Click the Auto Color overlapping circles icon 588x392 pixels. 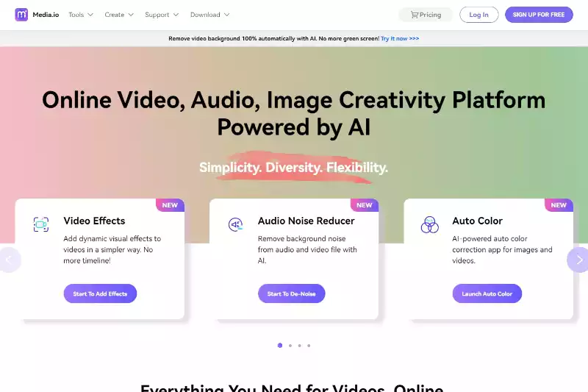(430, 224)
